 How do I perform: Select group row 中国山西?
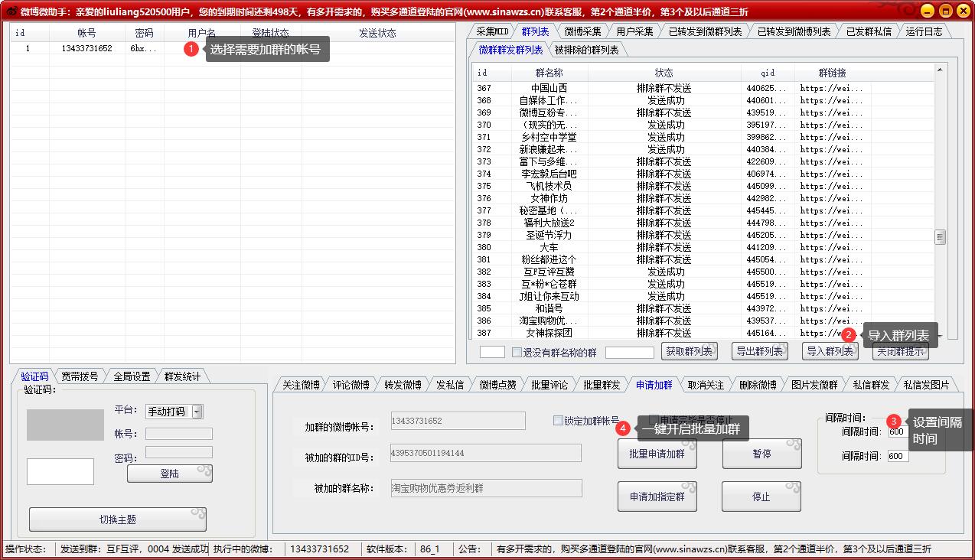[704, 88]
